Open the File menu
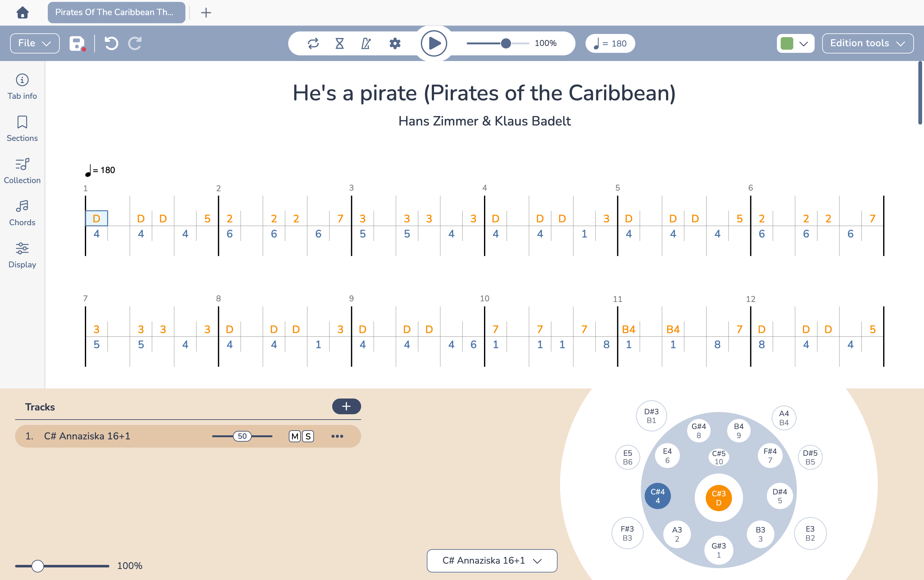Image resolution: width=924 pixels, height=580 pixels. tap(35, 43)
